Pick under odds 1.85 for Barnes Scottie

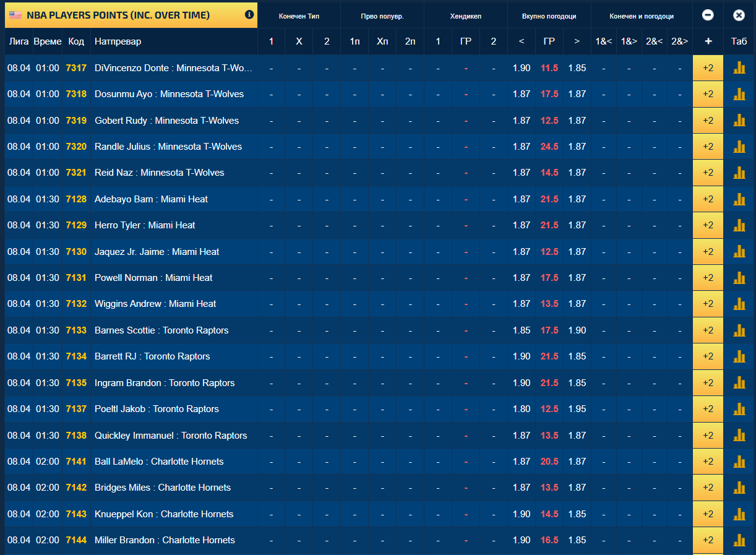point(522,330)
